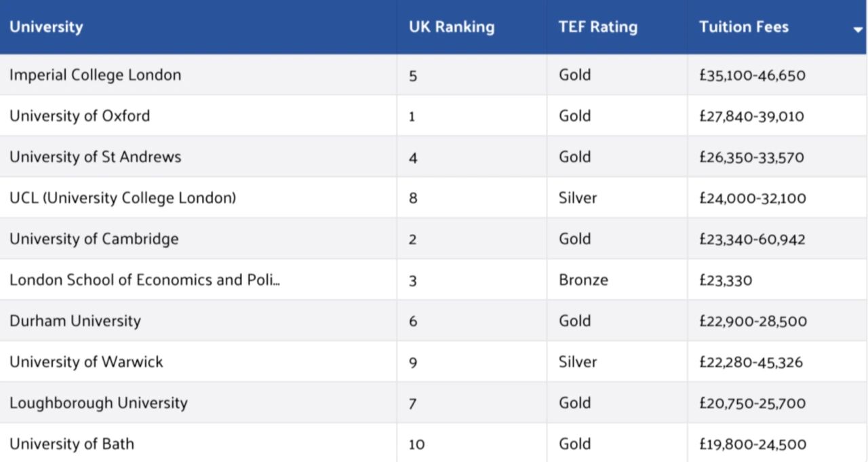Open the Durham University entry
The width and height of the screenshot is (868, 462).
coord(75,321)
